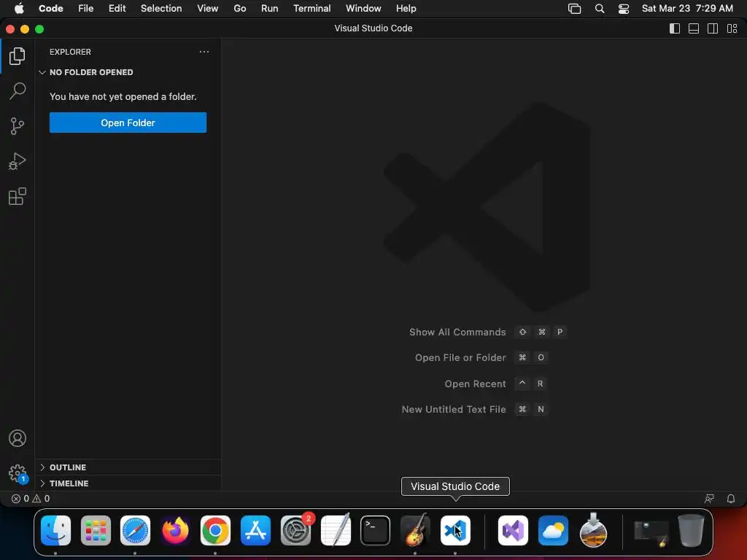Screen dimensions: 747x560
Task: Open the Weather app in Dock
Action: pyautogui.click(x=553, y=531)
